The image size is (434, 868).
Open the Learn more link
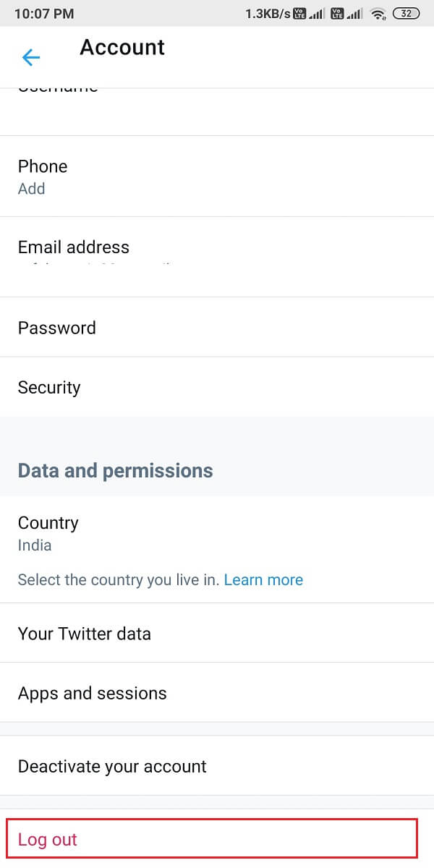tap(263, 580)
